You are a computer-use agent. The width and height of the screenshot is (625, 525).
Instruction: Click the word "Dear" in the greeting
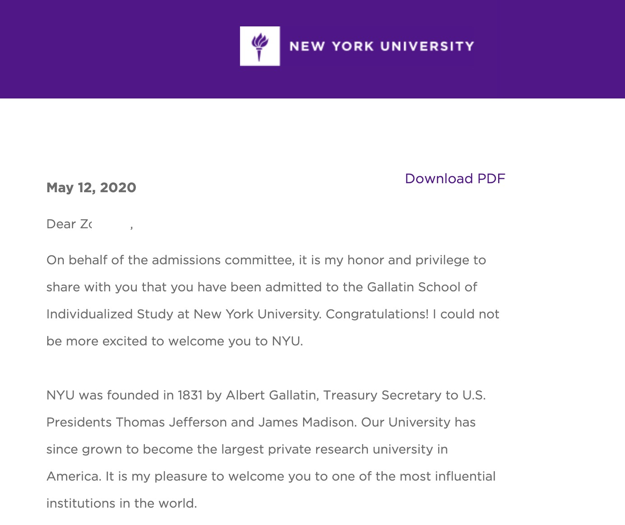(x=61, y=224)
